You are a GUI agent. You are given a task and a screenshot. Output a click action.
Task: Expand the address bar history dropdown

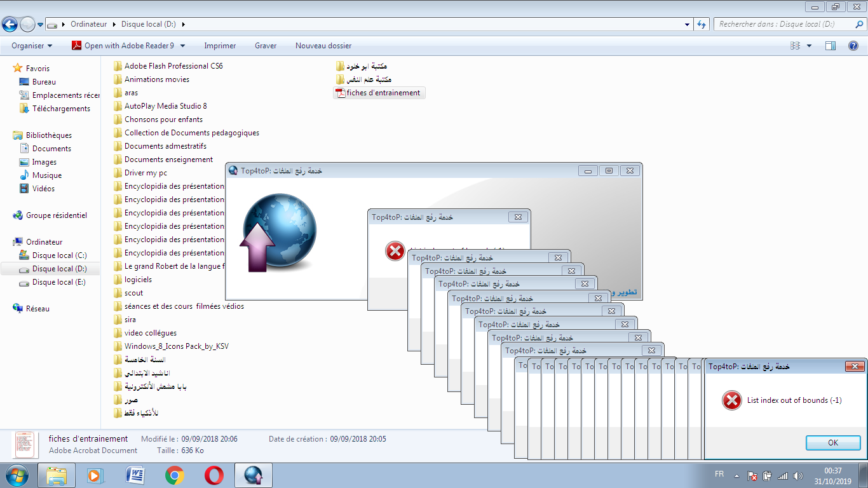click(x=688, y=24)
